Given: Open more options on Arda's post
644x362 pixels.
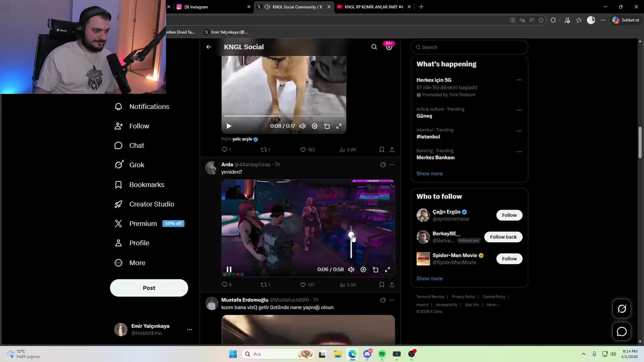Looking at the screenshot, I should click(392, 165).
